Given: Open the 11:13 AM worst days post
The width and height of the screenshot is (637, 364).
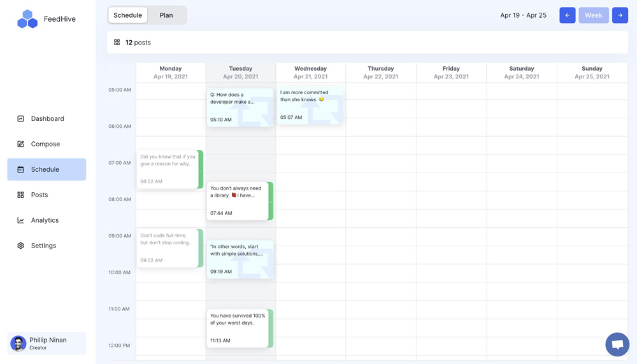Looking at the screenshot, I should pos(238,328).
